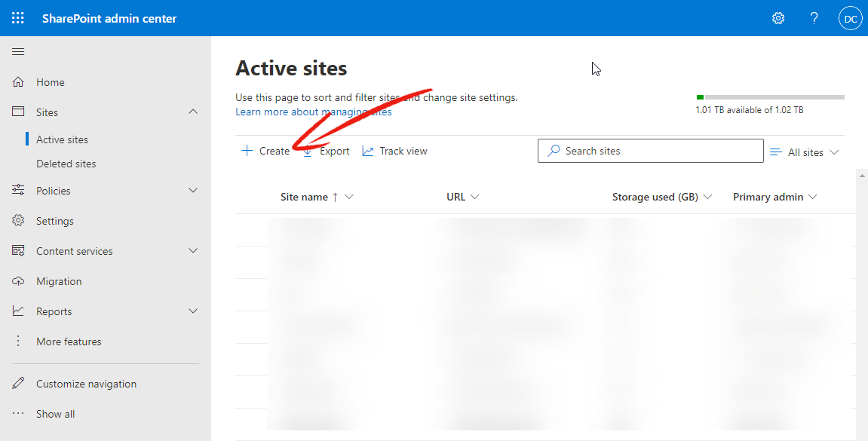Open the DC account avatar
The image size is (868, 441).
tap(851, 18)
